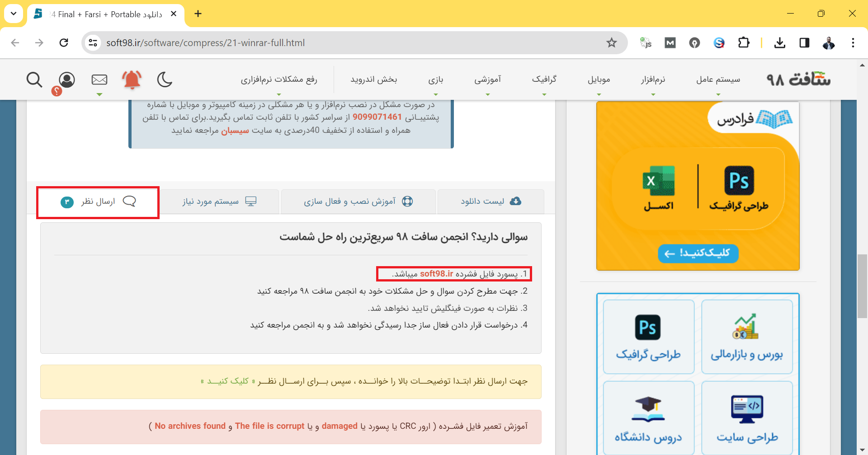Viewport: 868px width, 455px height.
Task: Switch to the سیستم مورد نیاز tab
Action: point(220,202)
